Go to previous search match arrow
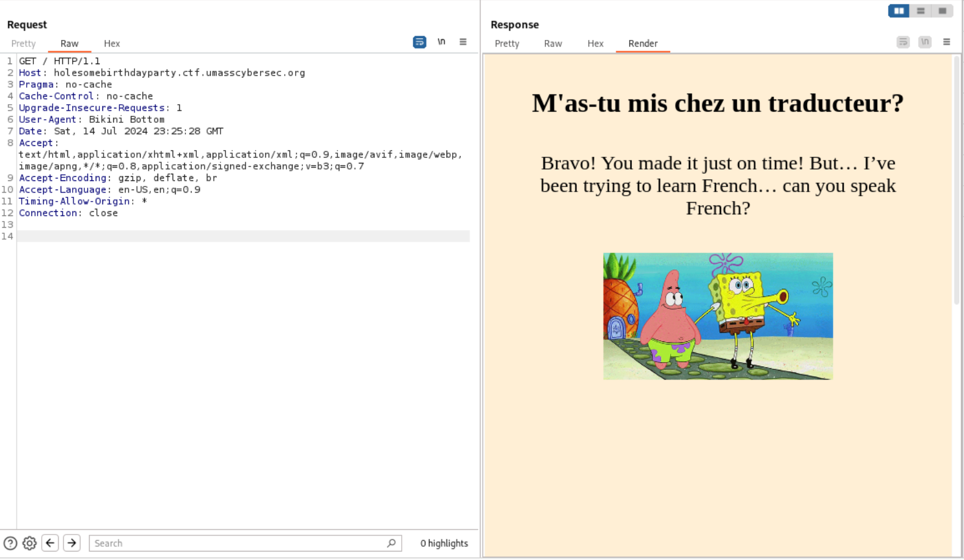Viewport: 964px width, 560px height. 50,543
